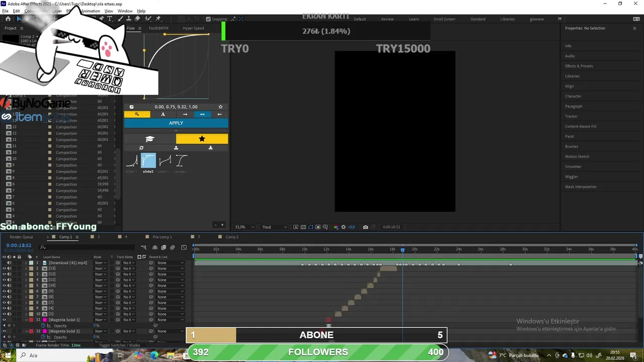
Task: Click Flow upload presets icon
Action: [176, 148]
